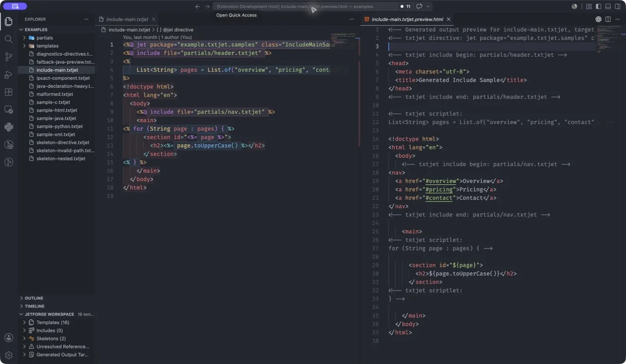Expand the templates folder

pyautogui.click(x=25, y=46)
